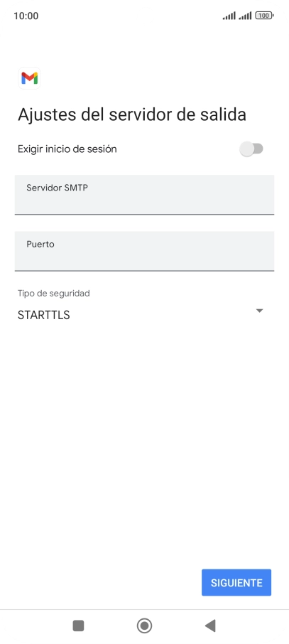Tap the first signal strength icon

click(x=229, y=16)
